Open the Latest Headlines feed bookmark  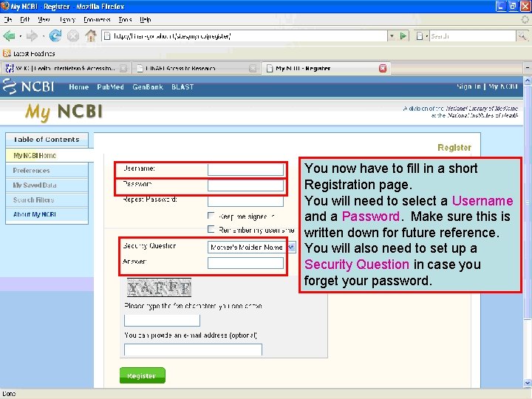(x=29, y=54)
